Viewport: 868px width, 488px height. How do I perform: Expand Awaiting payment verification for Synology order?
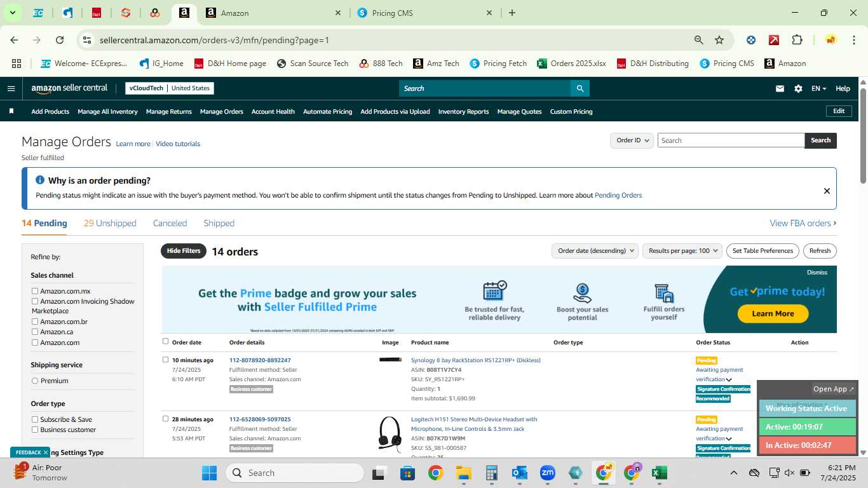tap(729, 380)
